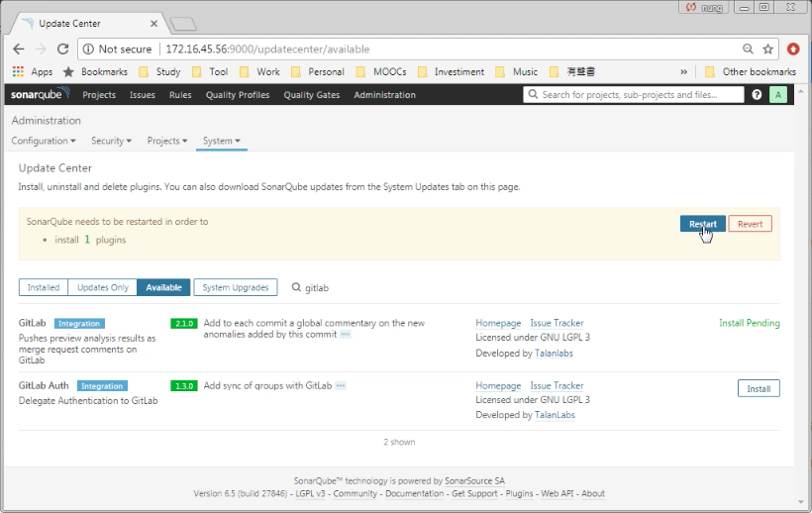Viewport: 812px width, 513px height.
Task: Click the plugin search magnifier icon
Action: 296,287
